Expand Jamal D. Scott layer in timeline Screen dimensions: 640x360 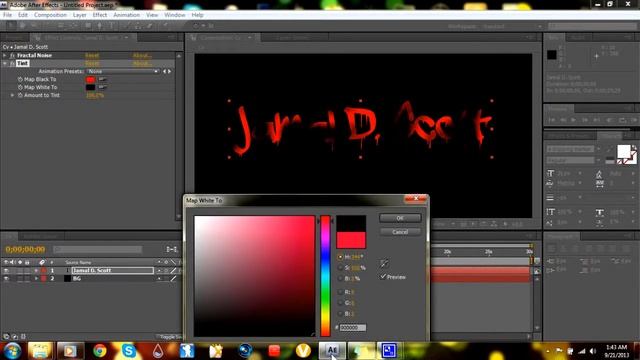pos(36,270)
